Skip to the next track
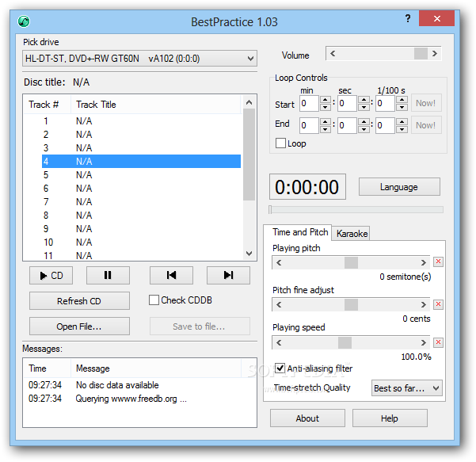The height and width of the screenshot is (462, 476). point(228,276)
